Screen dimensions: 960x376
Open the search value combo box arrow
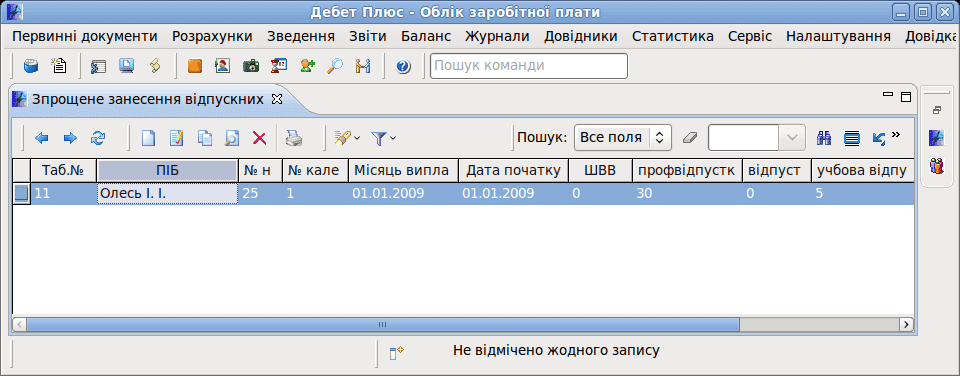(x=792, y=138)
